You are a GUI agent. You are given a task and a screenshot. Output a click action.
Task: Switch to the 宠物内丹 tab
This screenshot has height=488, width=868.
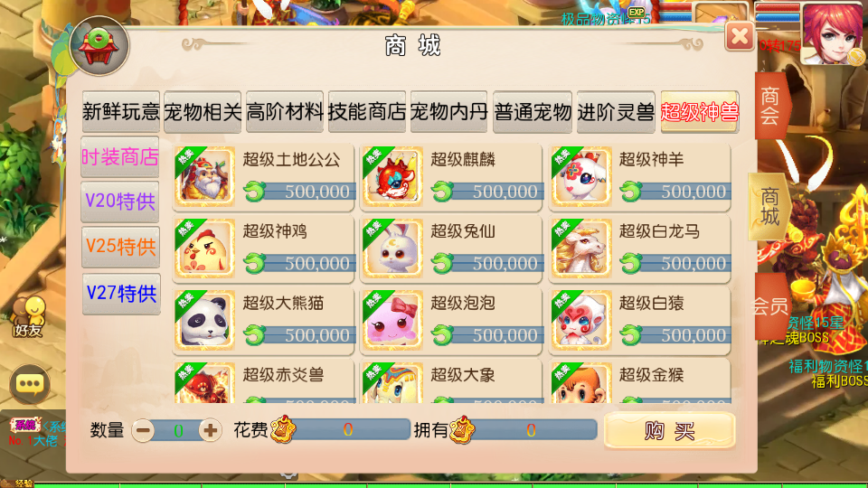[449, 112]
